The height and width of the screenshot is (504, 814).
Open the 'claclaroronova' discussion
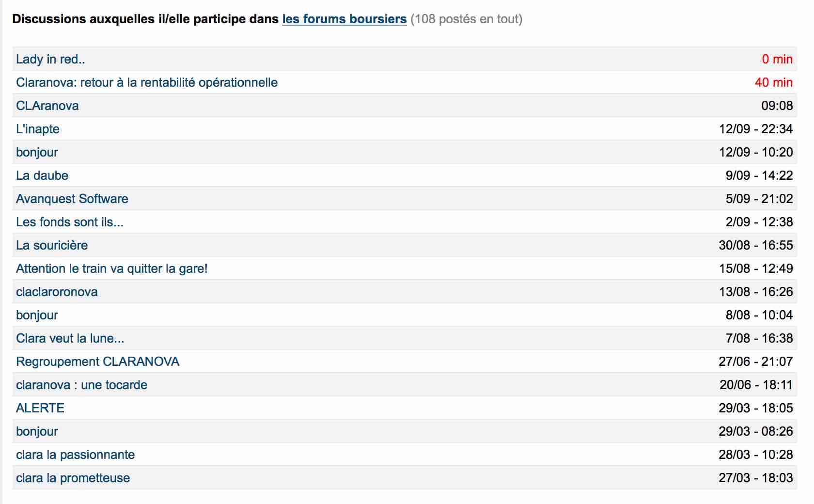pyautogui.click(x=57, y=292)
